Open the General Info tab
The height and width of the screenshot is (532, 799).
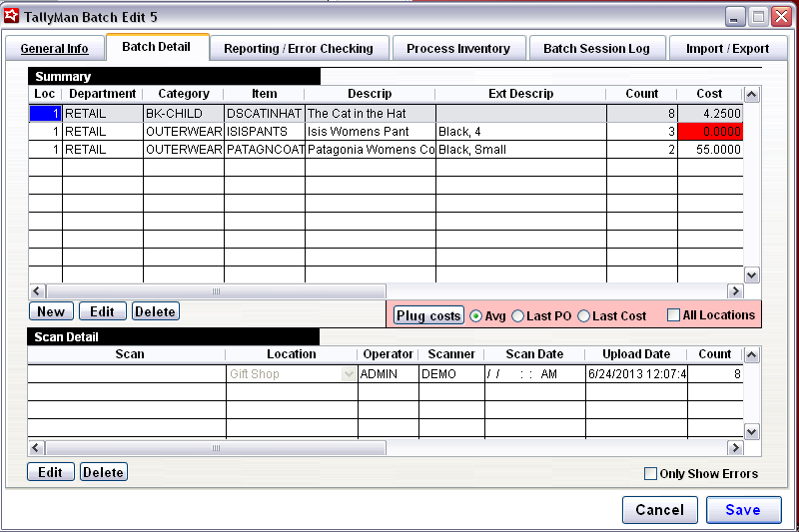tap(55, 48)
